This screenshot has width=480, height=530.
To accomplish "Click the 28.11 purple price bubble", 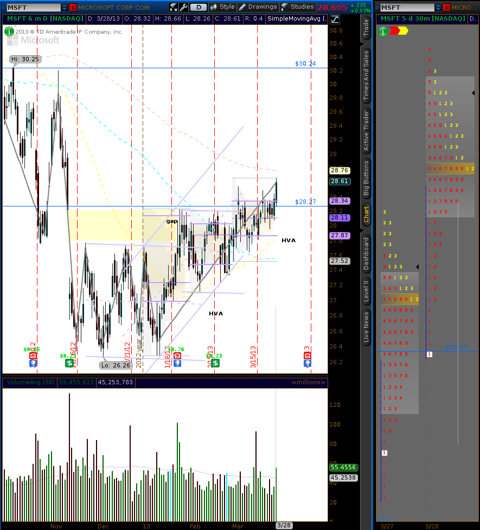I will click(340, 217).
